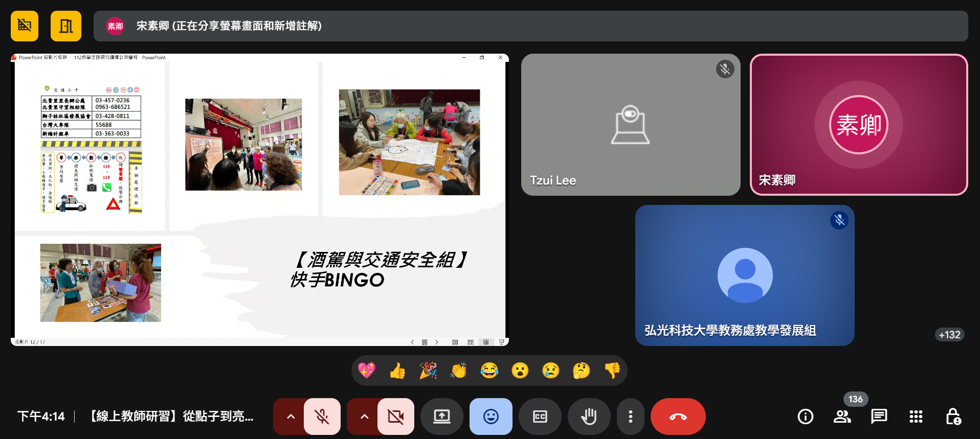Raise your hand in the meeting
This screenshot has height=439, width=980.
589,417
